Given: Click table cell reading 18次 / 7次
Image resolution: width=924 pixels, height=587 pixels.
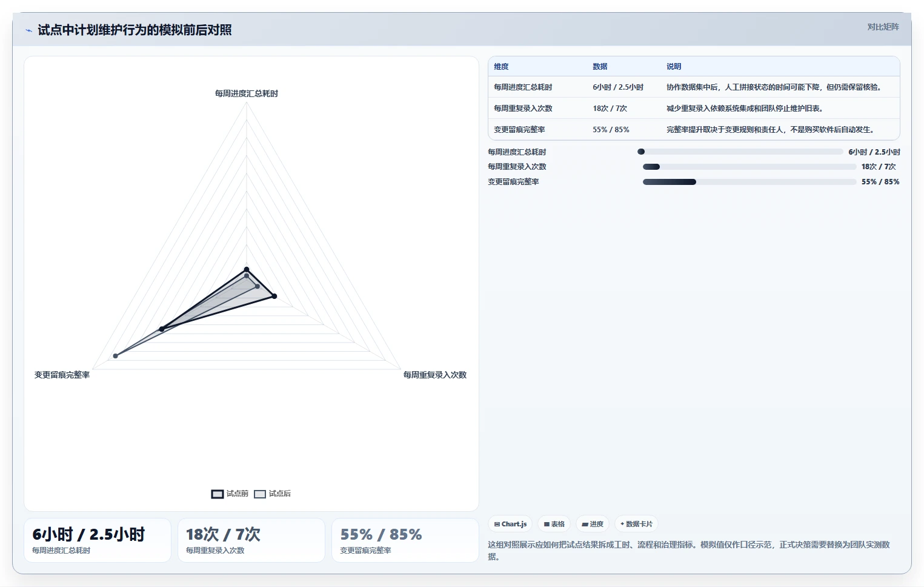Looking at the screenshot, I should pos(610,109).
